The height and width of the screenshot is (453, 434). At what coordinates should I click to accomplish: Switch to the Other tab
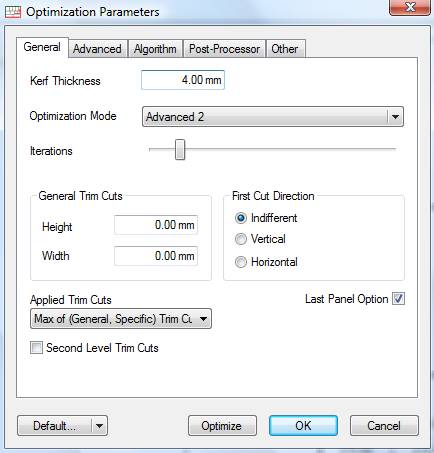285,49
